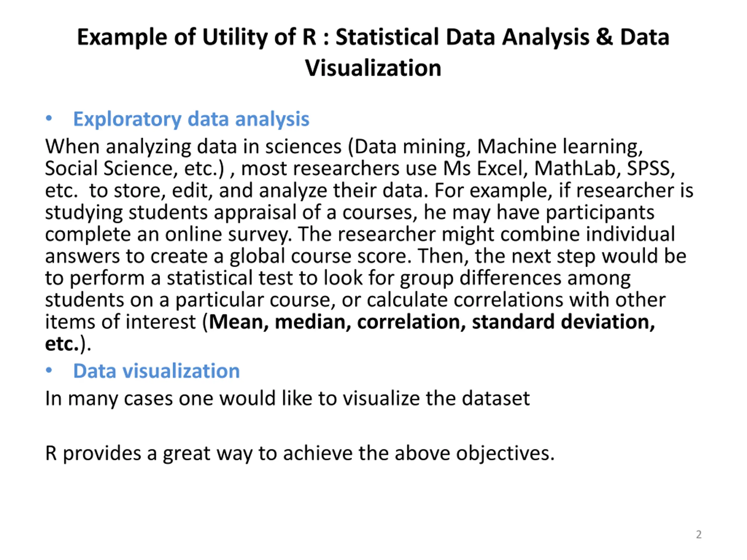Viewport: 747px width, 560px height.
Task: Click the bullet before 'Data visualization'
Action: [x=49, y=370]
